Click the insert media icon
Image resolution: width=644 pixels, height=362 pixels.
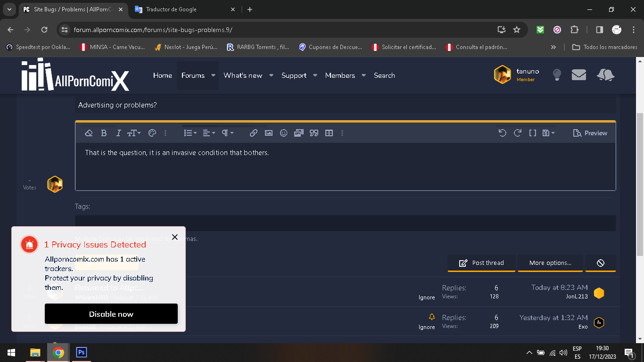click(299, 133)
